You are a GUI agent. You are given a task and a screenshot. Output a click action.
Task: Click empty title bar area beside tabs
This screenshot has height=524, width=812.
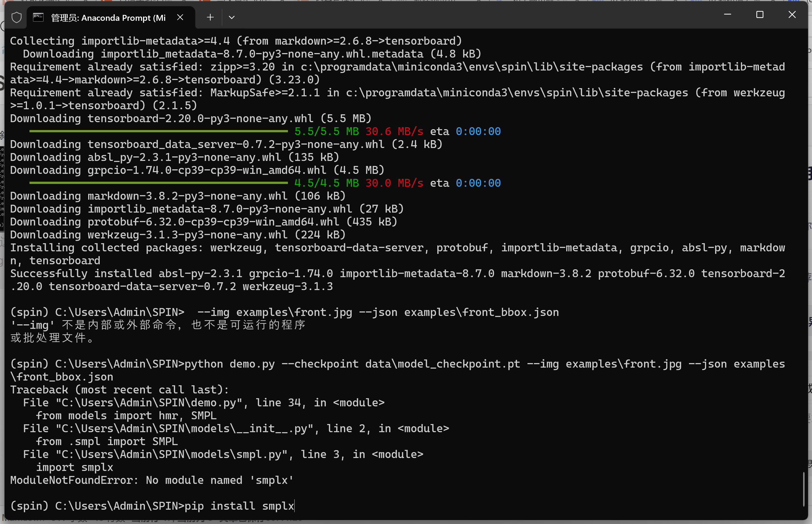(x=476, y=15)
